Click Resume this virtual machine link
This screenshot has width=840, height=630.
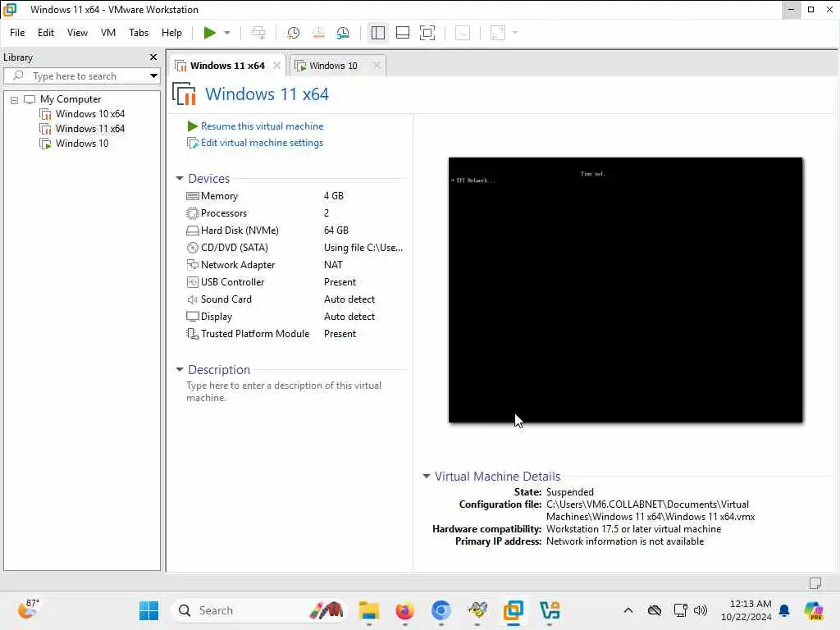262,126
